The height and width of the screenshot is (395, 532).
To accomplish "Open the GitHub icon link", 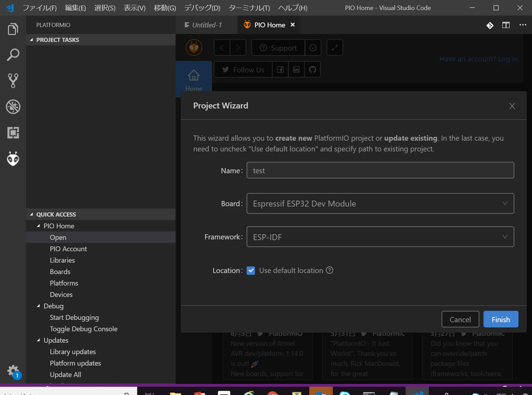I will click(312, 70).
